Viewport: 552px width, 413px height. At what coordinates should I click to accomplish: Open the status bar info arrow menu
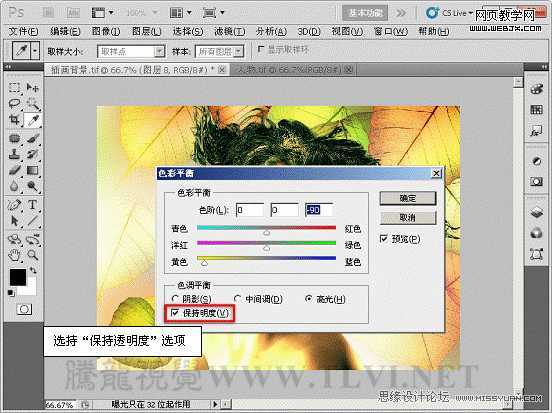point(215,404)
